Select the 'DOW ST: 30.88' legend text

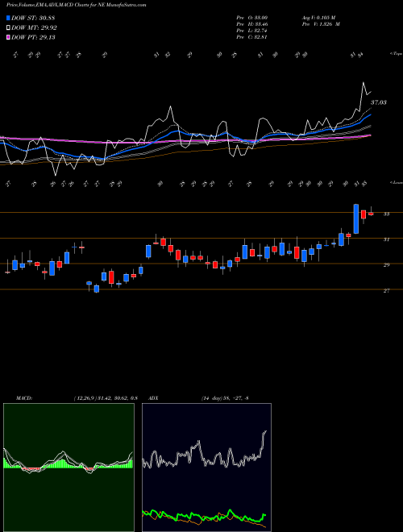[x=33, y=18]
